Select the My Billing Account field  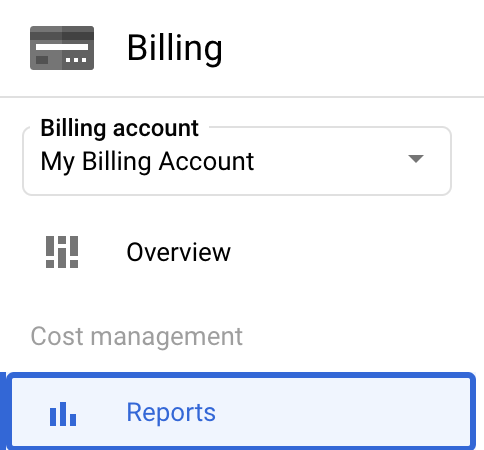click(x=237, y=161)
